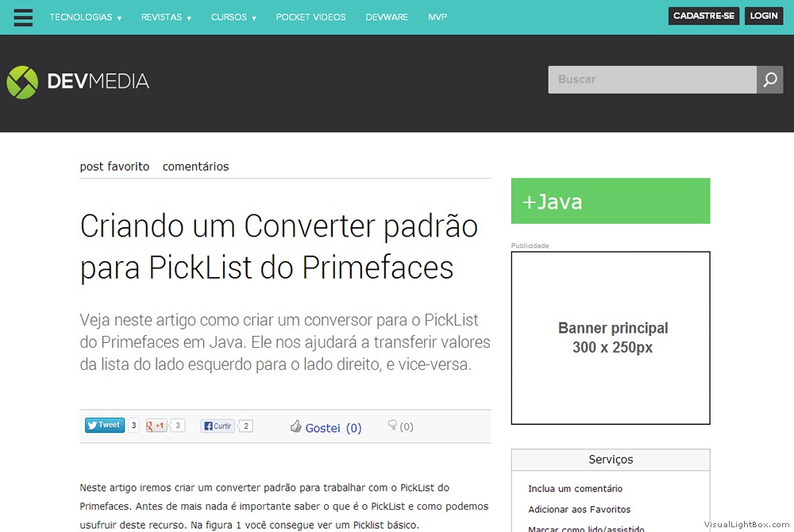Click the Login button
This screenshot has height=532, width=794.
point(764,16)
